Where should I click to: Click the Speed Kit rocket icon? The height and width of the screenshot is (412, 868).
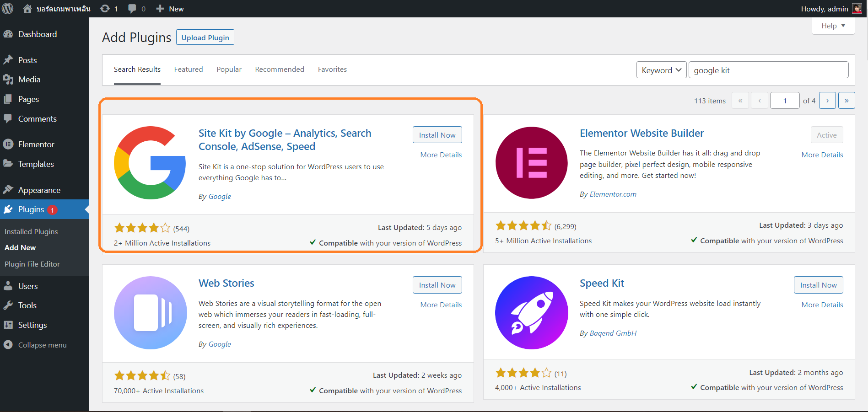[531, 313]
